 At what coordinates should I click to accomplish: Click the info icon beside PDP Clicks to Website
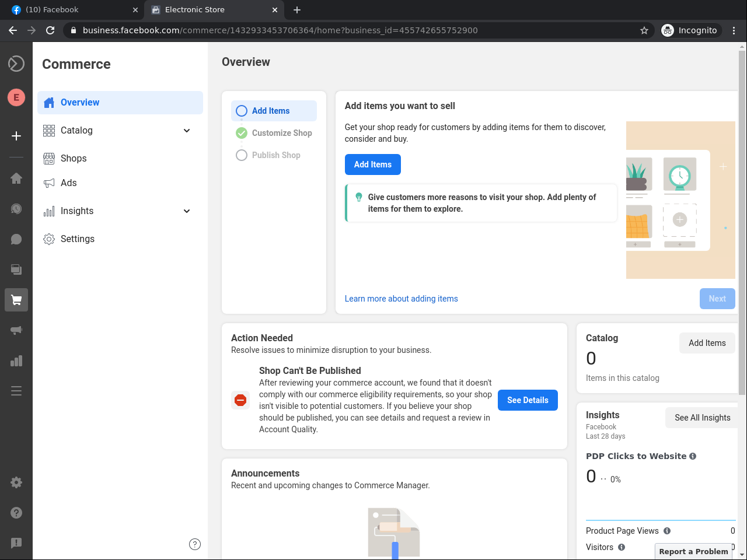pyautogui.click(x=693, y=456)
